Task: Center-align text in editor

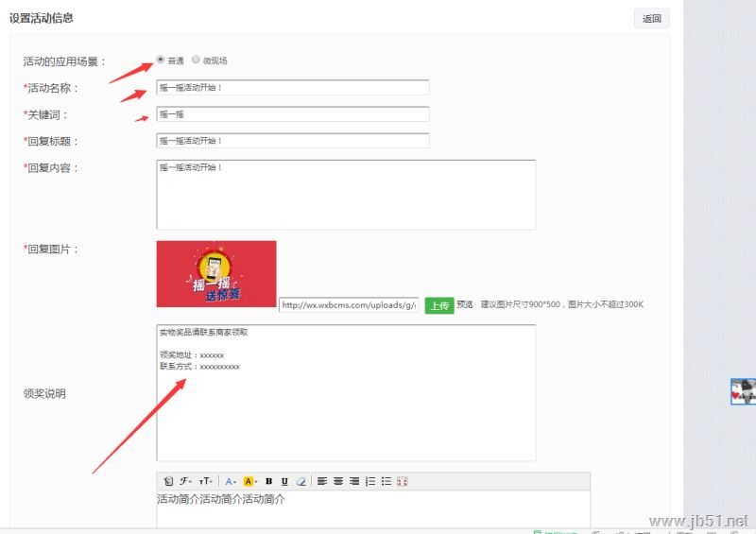Action: pyautogui.click(x=338, y=481)
